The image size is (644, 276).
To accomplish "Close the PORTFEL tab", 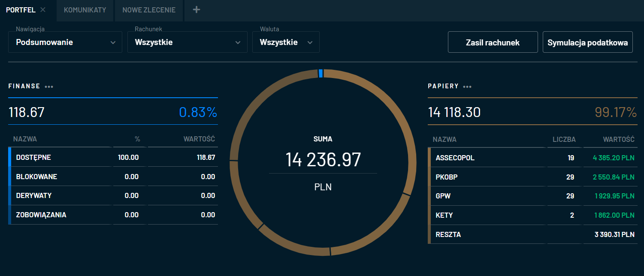I will click(x=43, y=10).
